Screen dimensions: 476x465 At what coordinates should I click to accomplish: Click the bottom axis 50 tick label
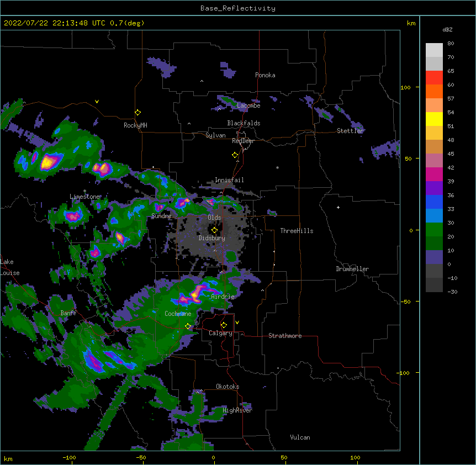(284, 457)
